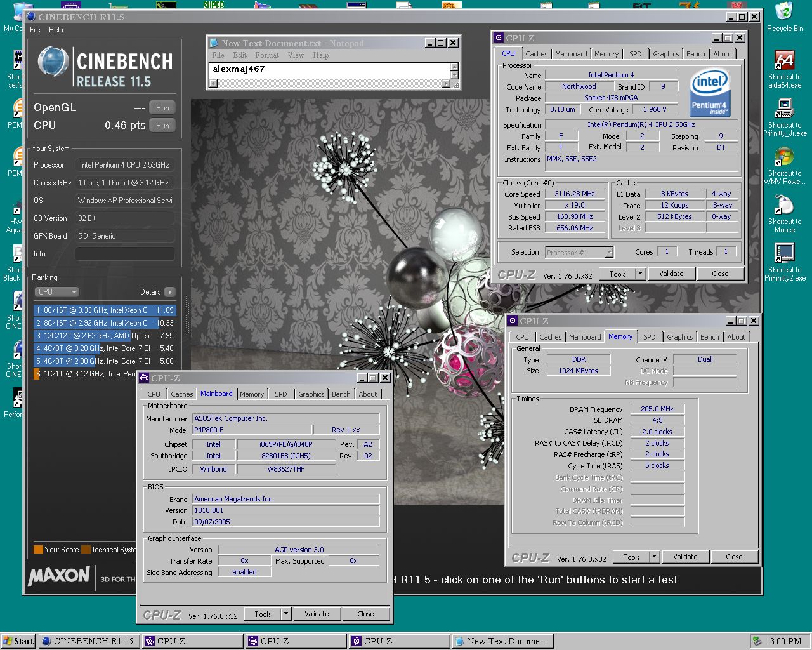
Task: Switch to New Text Document taskbar item
Action: tap(502, 641)
